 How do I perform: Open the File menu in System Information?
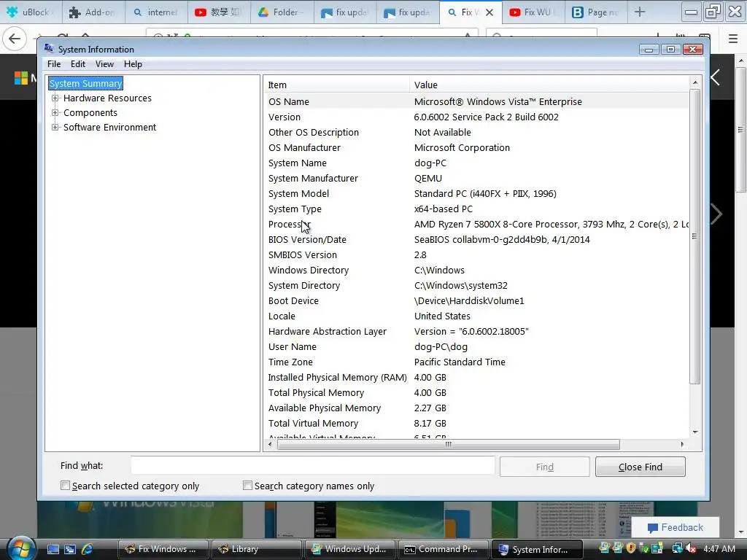[x=54, y=64]
